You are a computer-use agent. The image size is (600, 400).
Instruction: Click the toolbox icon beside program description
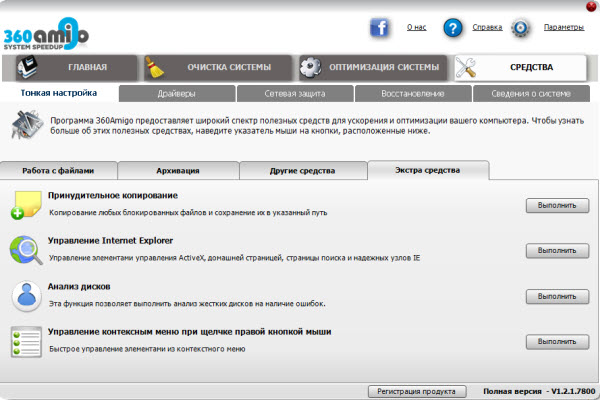27,125
